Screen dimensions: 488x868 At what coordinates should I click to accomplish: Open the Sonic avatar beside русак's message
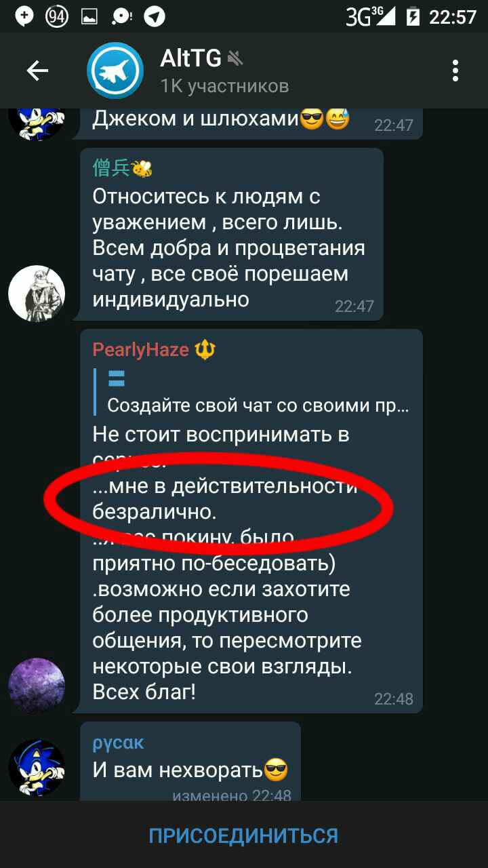(x=37, y=768)
